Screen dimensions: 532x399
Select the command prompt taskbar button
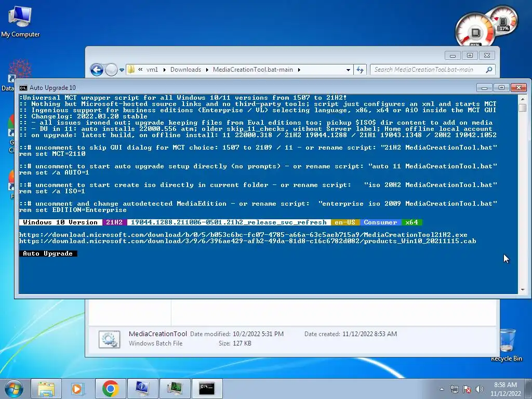[x=207, y=389]
